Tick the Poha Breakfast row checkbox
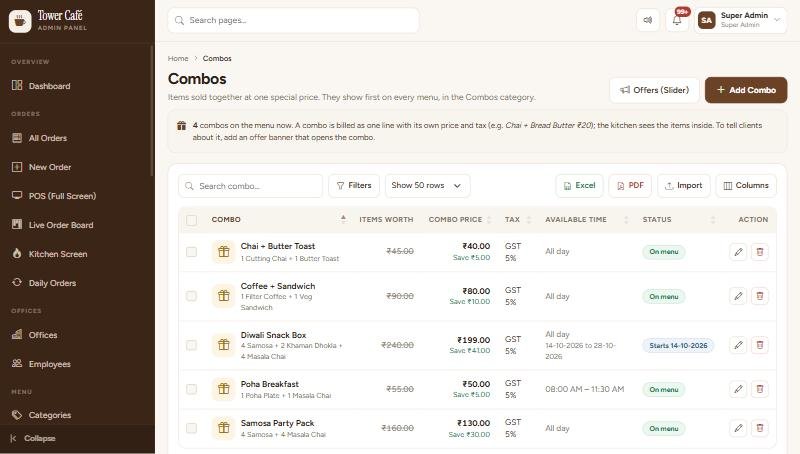Viewport: 800px width, 454px height. tap(191, 389)
